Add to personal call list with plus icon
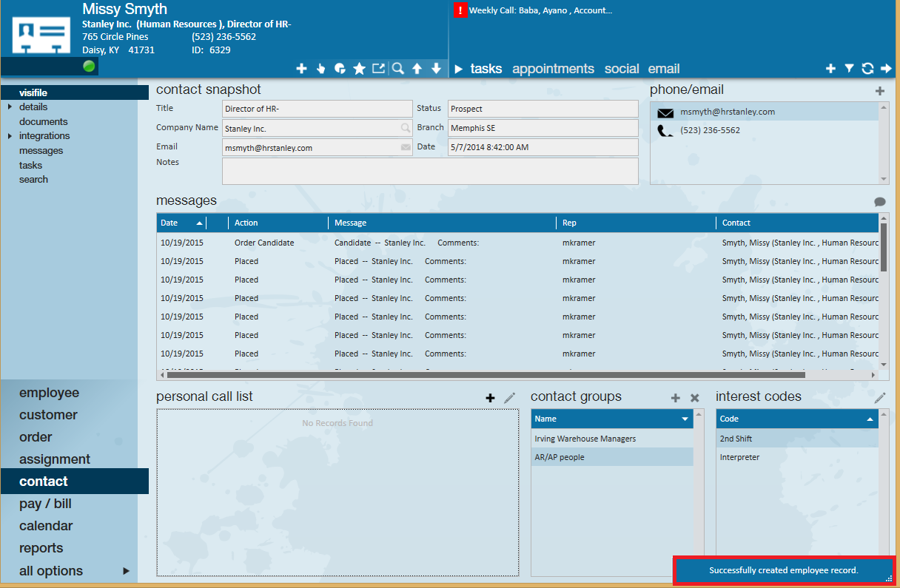This screenshot has height=588, width=900. [490, 398]
